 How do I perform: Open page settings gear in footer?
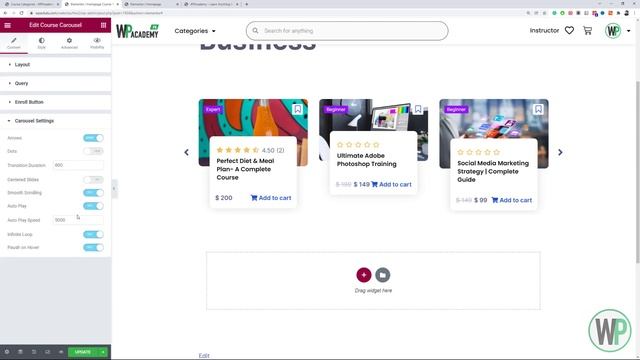point(7,352)
